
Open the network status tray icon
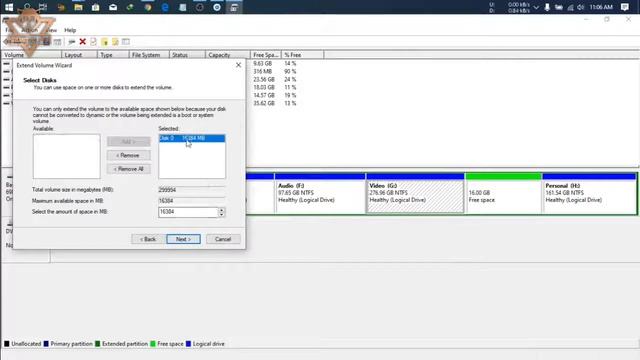pyautogui.click(x=570, y=7)
